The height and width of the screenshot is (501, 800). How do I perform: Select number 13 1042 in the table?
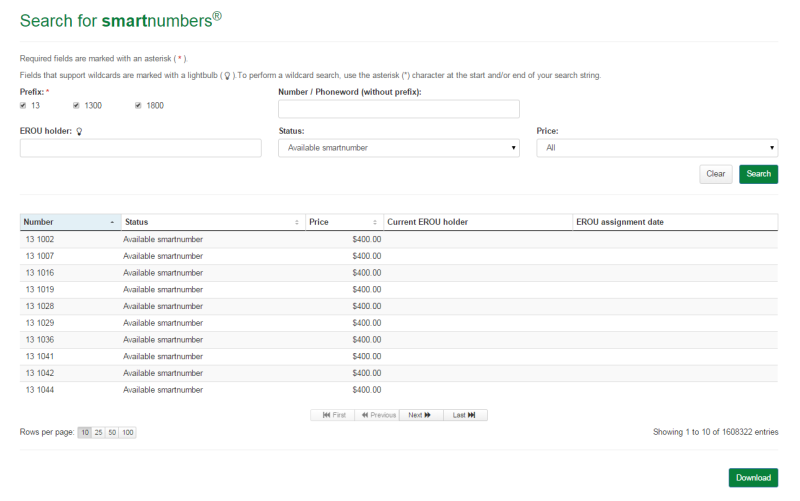pos(40,373)
